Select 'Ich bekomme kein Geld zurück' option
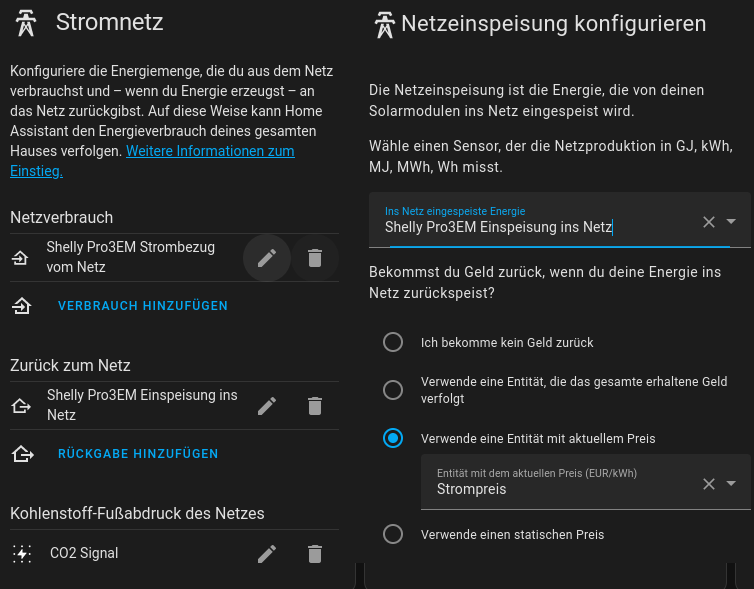 pos(393,342)
